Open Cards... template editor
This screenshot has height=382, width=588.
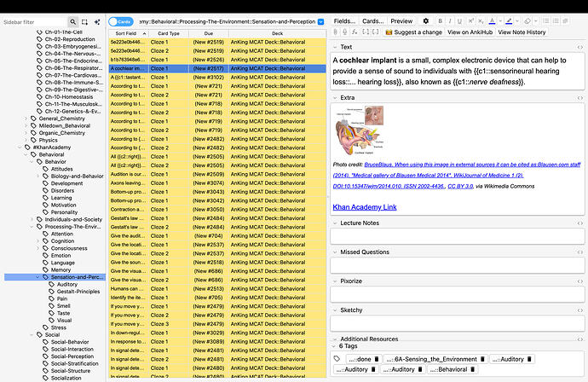pyautogui.click(x=372, y=21)
